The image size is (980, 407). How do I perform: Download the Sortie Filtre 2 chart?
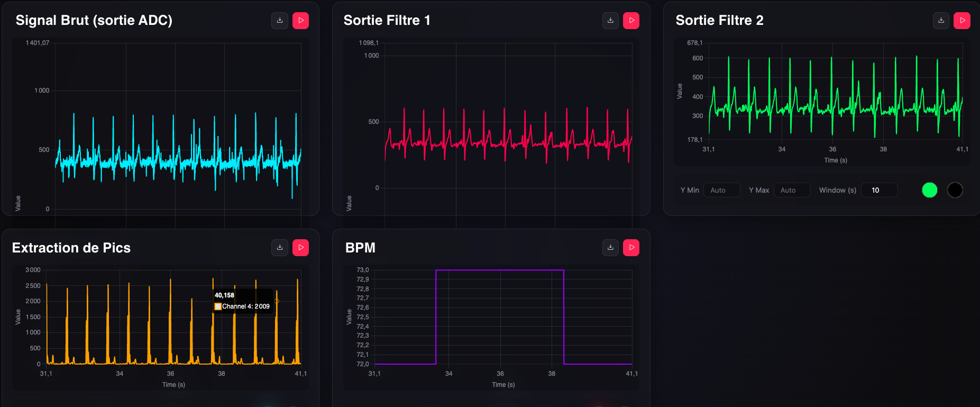pyautogui.click(x=941, y=21)
